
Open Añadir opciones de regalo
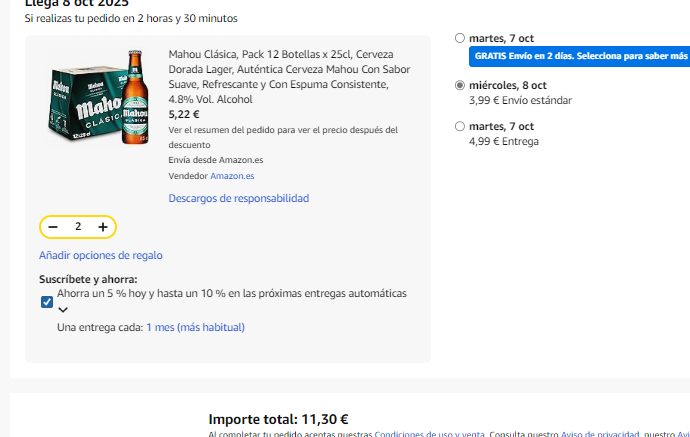click(x=101, y=255)
